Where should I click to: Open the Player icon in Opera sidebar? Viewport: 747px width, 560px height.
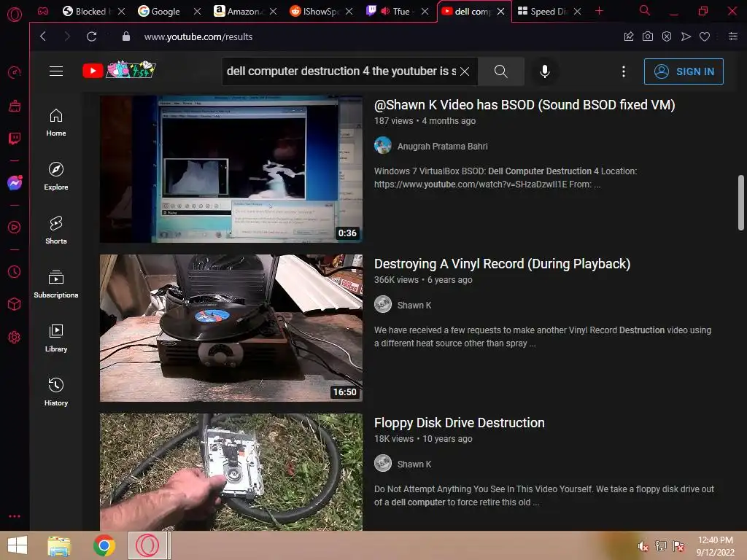(x=15, y=227)
